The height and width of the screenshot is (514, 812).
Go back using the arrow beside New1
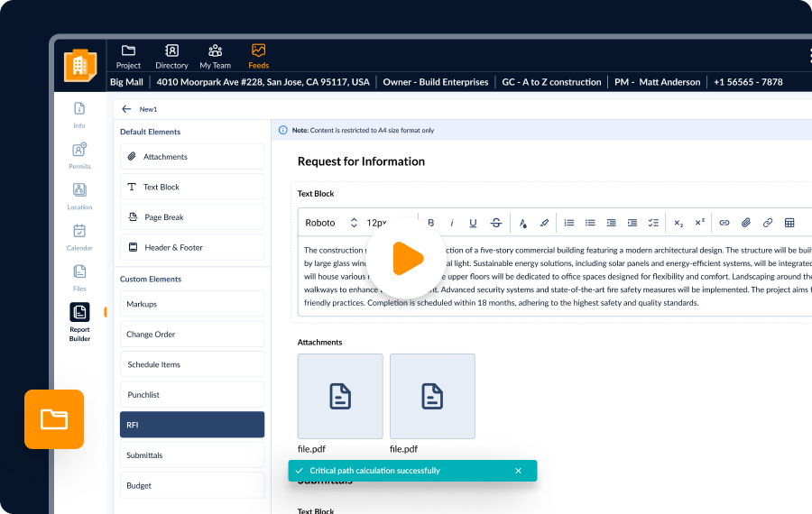coord(125,109)
